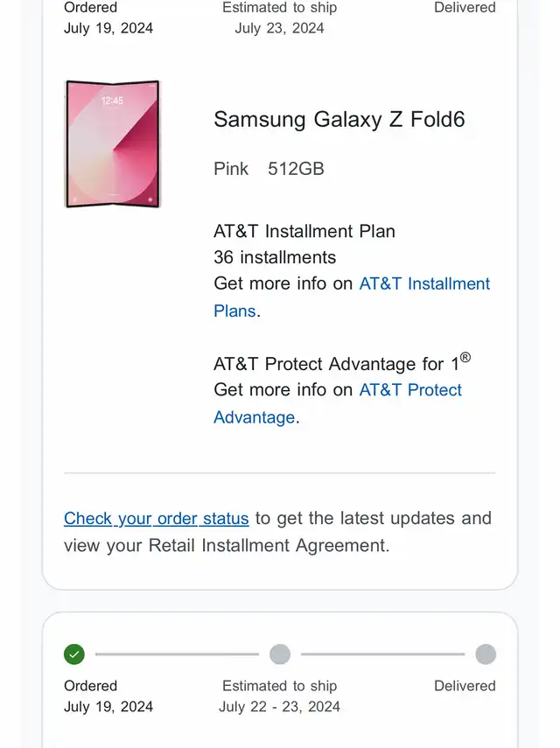Click the green Ordered checkmark icon
This screenshot has width=560, height=748.
coord(74,654)
